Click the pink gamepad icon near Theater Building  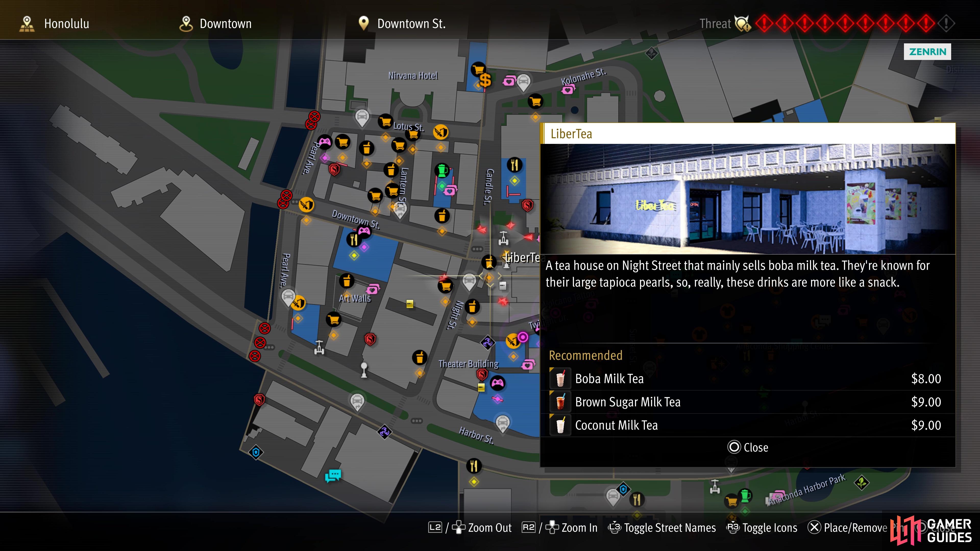click(497, 383)
